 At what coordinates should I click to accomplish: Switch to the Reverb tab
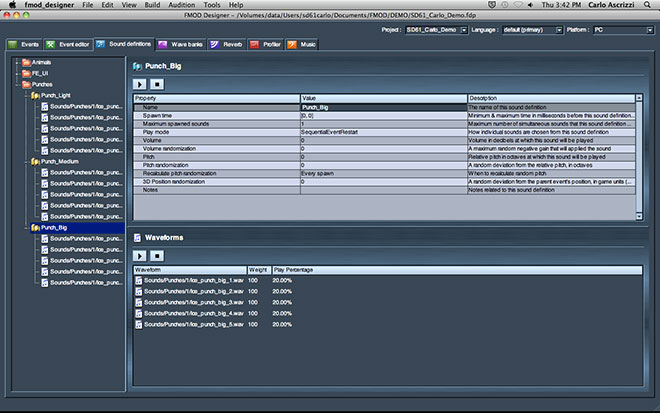point(227,45)
